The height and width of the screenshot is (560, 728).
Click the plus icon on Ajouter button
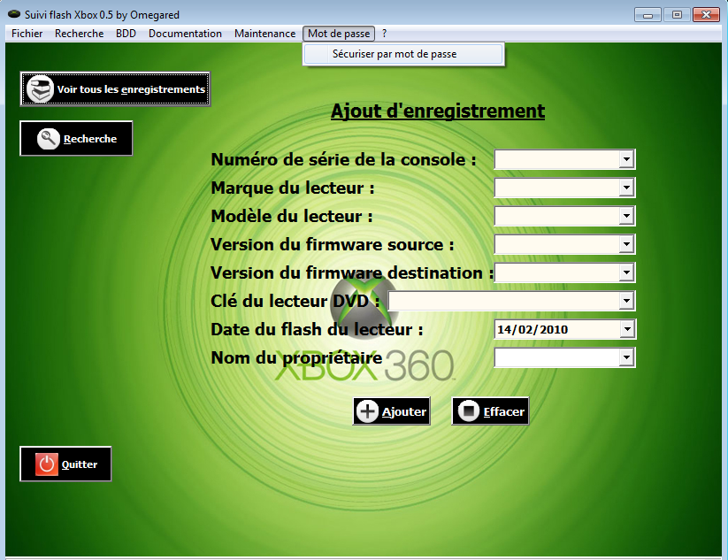pyautogui.click(x=367, y=411)
